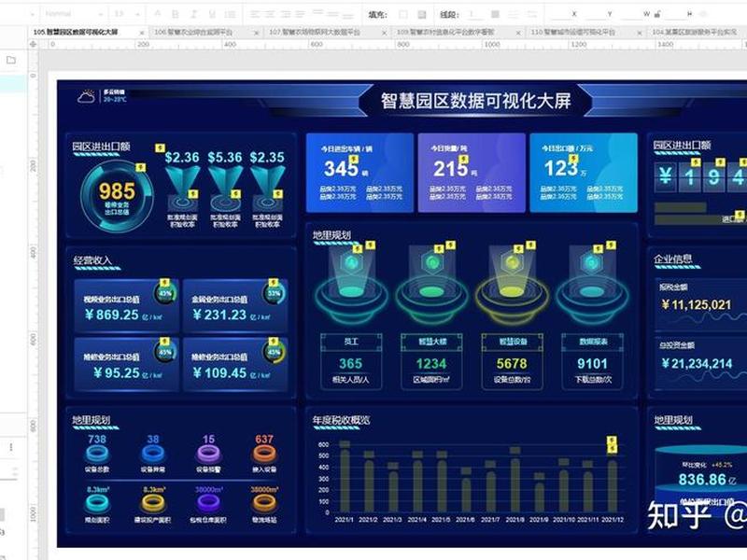Toggle italic formatting in toolbar
Screen dimensions: 747x560
coord(193,14)
